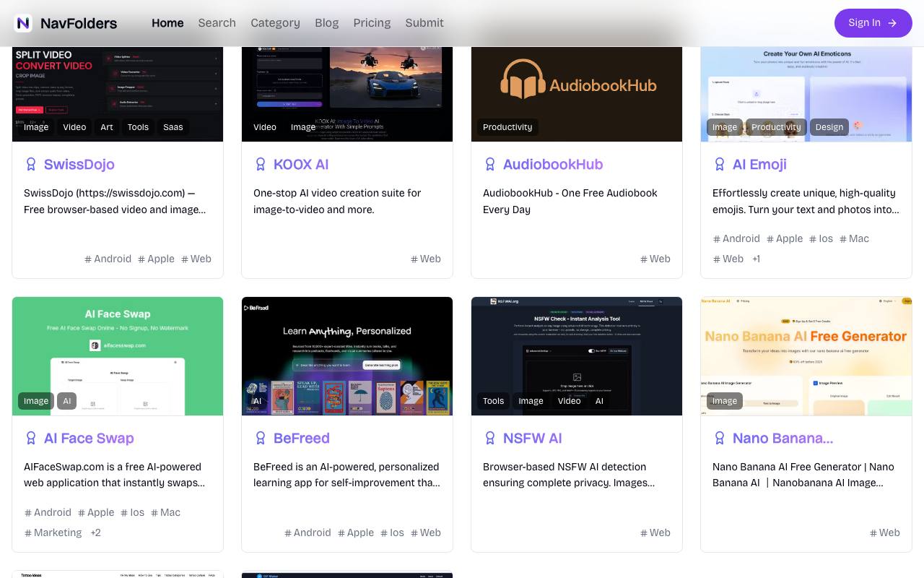Click the Ios tag under BeFreed
924x578 pixels.
(392, 532)
